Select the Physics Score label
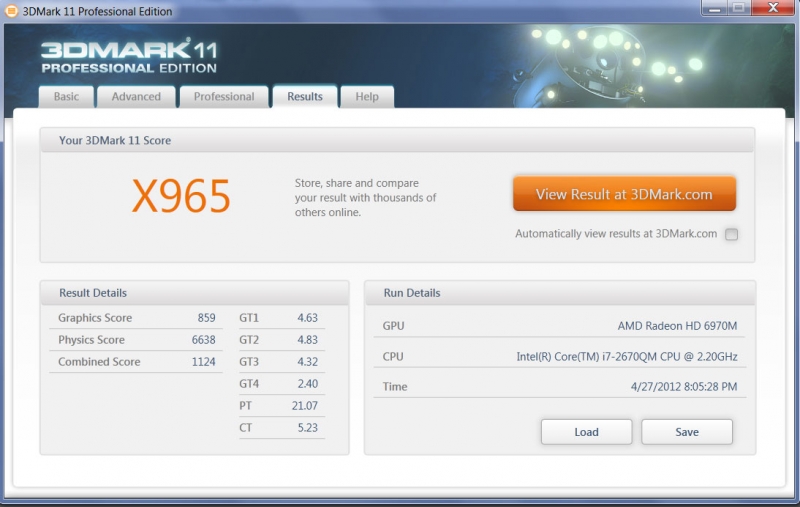The image size is (800, 507). (x=91, y=340)
